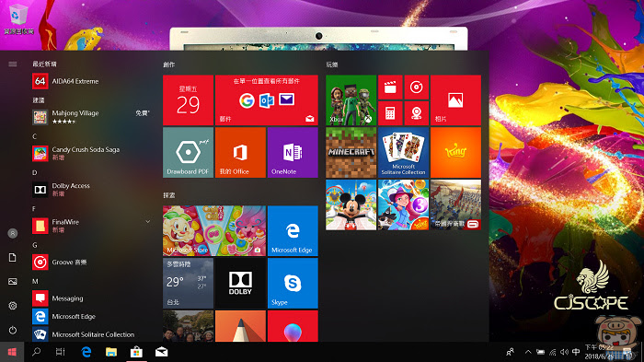644x362 pixels.
Task: Open Dolby Access in app list
Action: [91, 190]
